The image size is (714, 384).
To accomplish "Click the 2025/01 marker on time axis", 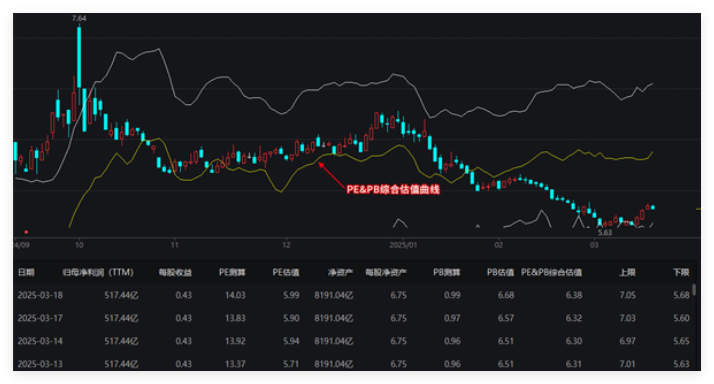I will click(x=403, y=245).
